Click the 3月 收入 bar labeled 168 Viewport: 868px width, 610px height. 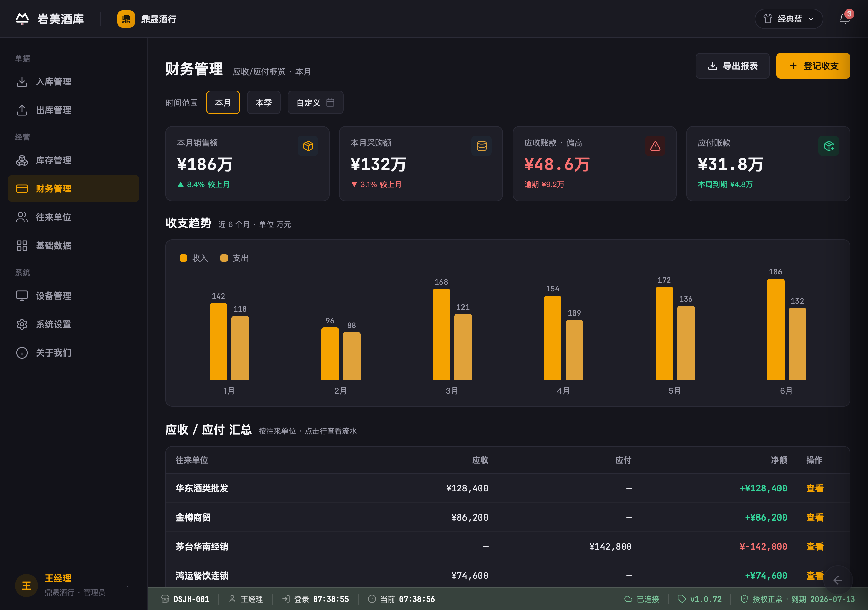441,334
